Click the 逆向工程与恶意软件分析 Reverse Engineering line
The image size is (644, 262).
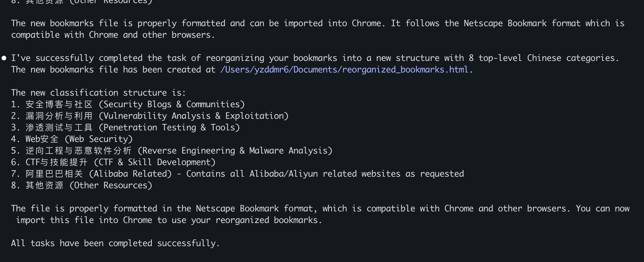[172, 151]
